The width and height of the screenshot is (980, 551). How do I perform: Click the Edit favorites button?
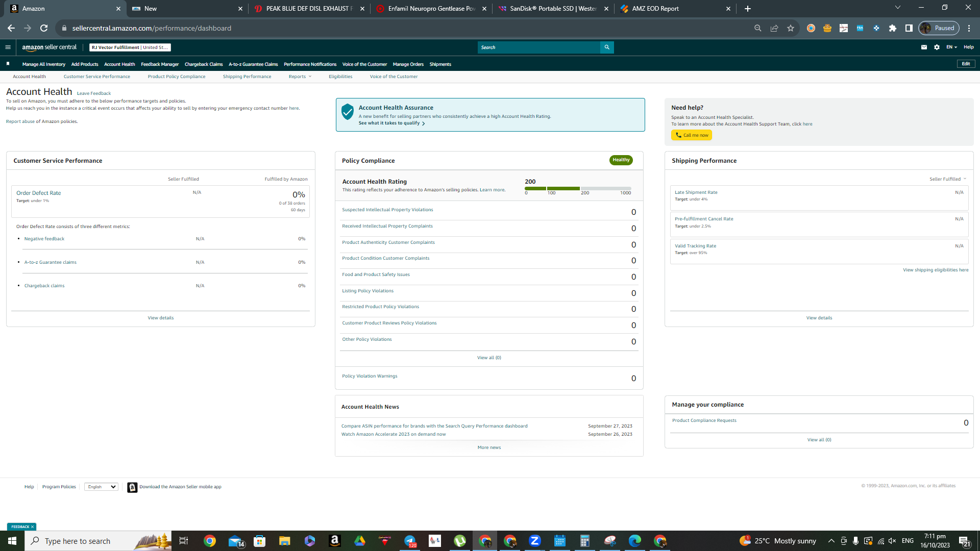(966, 64)
